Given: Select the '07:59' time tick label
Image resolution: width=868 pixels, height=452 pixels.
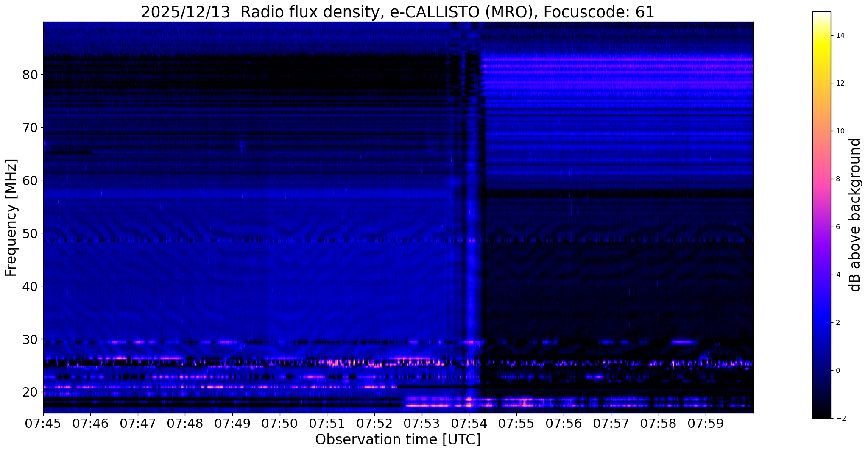Looking at the screenshot, I should (x=706, y=424).
